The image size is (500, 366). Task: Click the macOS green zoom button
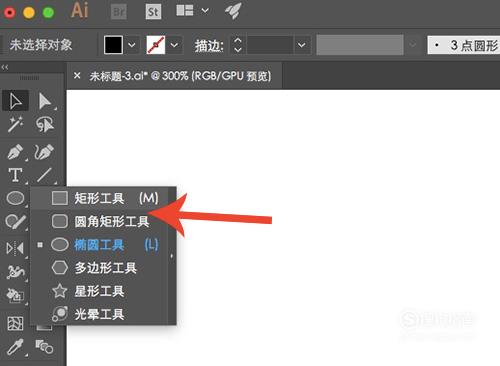pos(48,13)
